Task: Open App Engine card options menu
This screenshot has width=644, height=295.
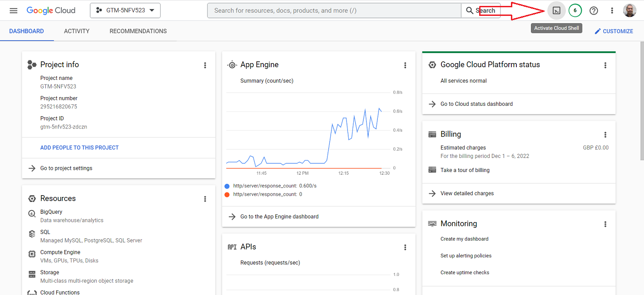Action: [x=406, y=65]
